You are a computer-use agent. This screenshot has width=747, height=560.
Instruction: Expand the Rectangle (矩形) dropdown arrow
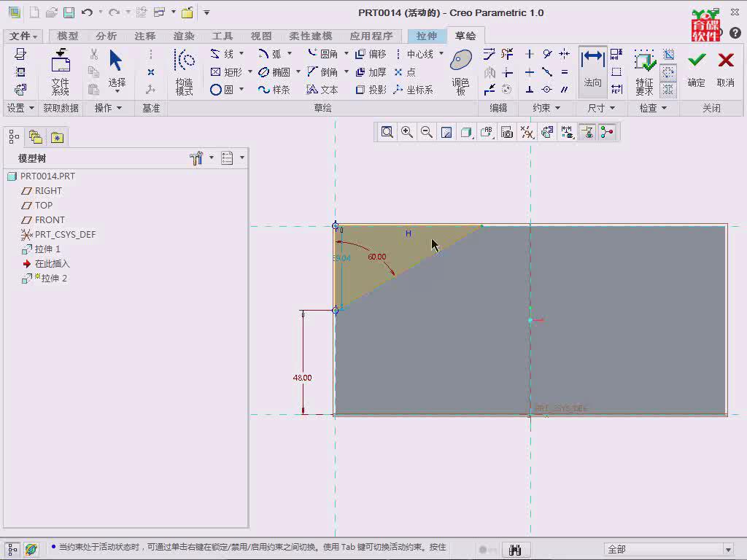tap(249, 71)
